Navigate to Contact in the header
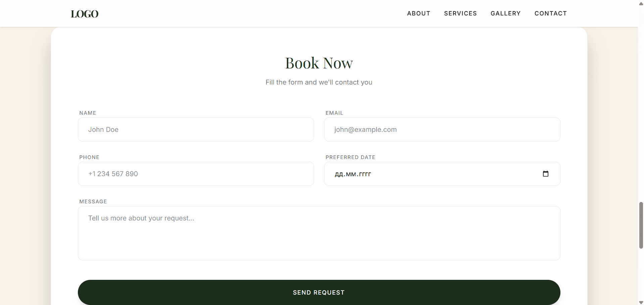The image size is (644, 305). [550, 13]
